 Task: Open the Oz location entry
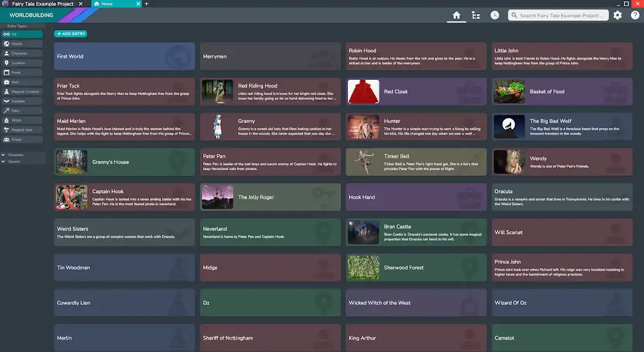pyautogui.click(x=270, y=302)
